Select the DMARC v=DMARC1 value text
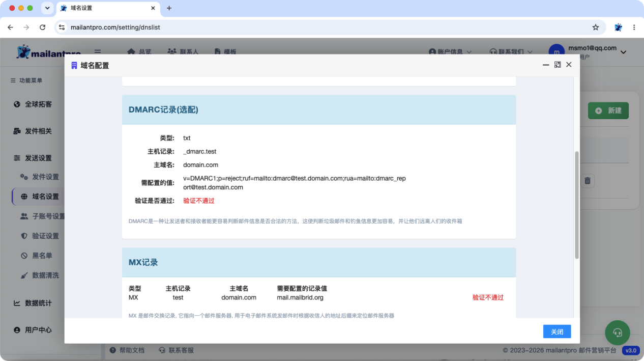644x361 pixels. (x=295, y=183)
